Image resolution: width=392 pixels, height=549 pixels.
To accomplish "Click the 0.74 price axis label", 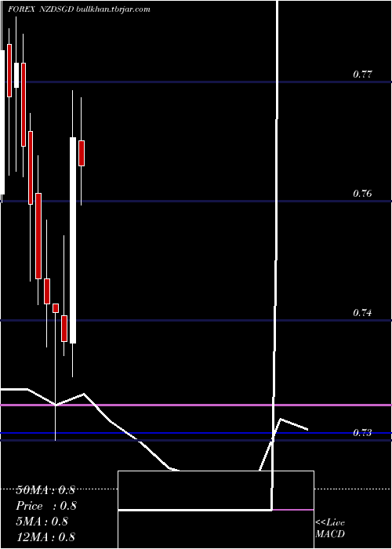I will pos(362,313).
